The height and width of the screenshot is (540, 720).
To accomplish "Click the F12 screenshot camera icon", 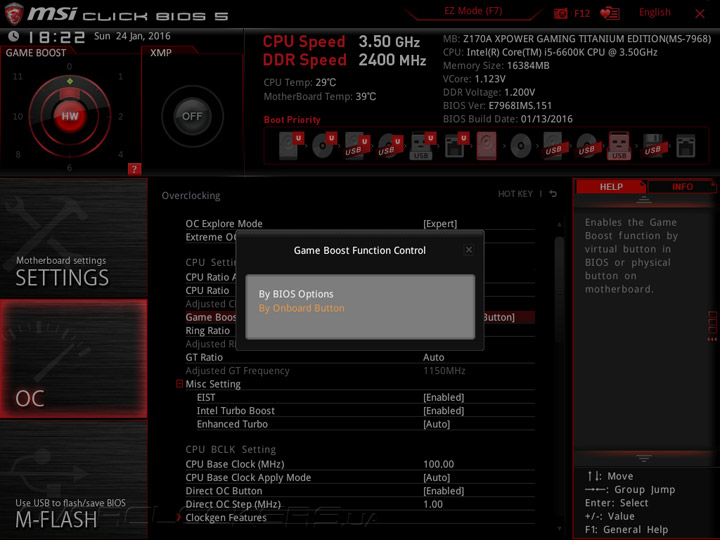I will [x=560, y=14].
